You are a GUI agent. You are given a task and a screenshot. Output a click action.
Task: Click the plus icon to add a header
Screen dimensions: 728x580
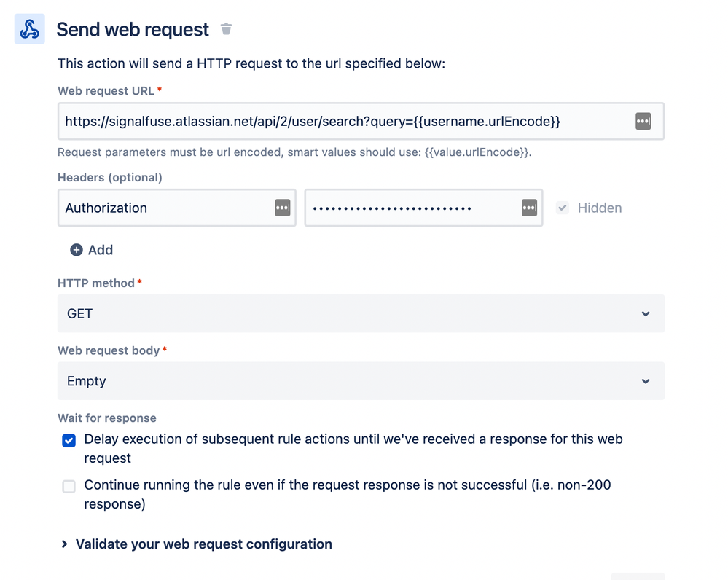[x=77, y=250]
